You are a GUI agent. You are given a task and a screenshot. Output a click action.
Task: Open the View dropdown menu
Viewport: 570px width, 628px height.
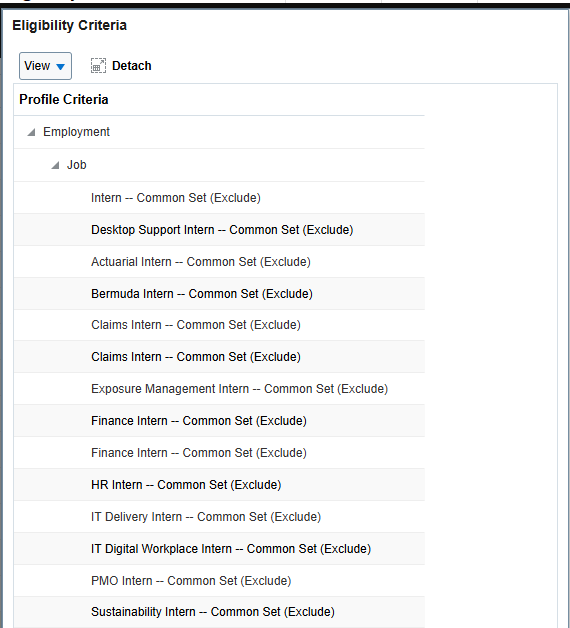click(45, 66)
